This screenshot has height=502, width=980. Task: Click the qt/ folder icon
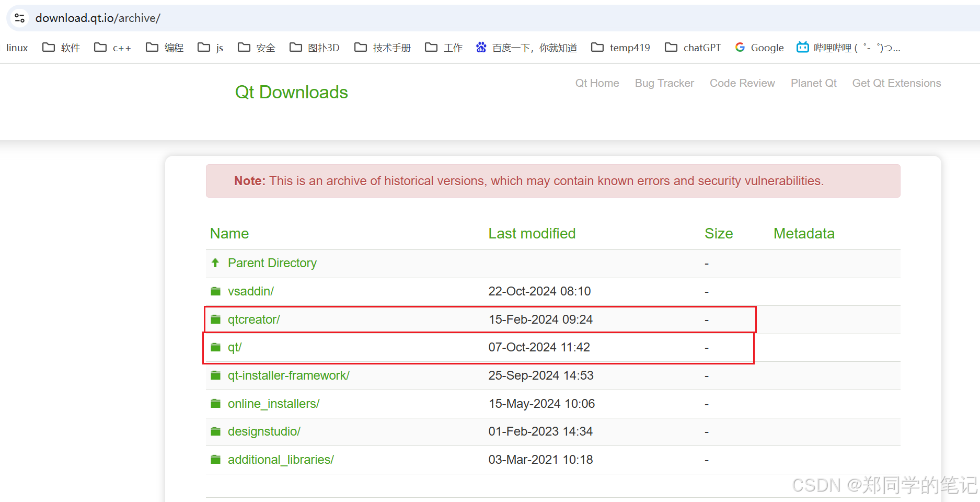pos(215,347)
